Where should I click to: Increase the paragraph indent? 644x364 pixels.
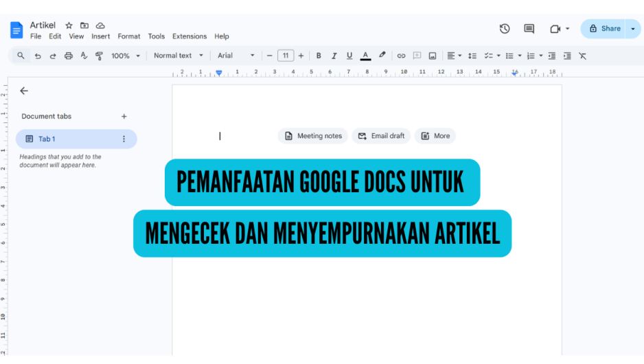[x=567, y=56]
